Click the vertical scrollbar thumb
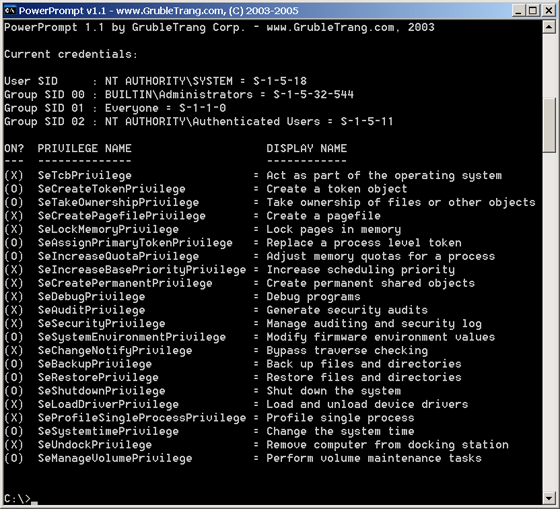Screen dimensions: 560x509 [549, 125]
